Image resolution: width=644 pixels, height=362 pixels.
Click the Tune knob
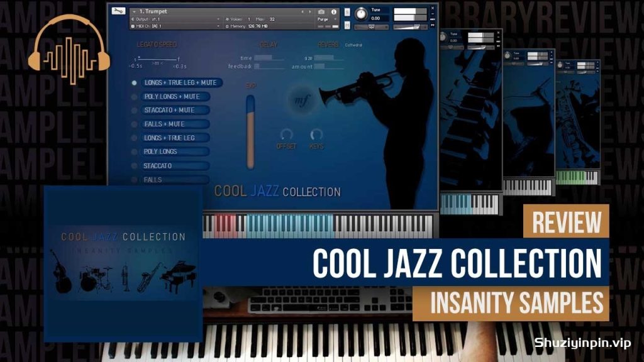click(x=361, y=14)
